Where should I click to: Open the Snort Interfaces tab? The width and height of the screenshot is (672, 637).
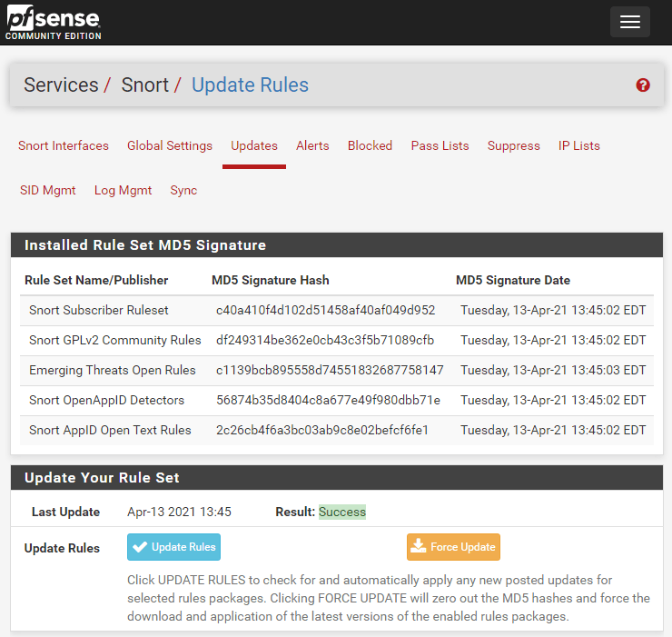(64, 145)
